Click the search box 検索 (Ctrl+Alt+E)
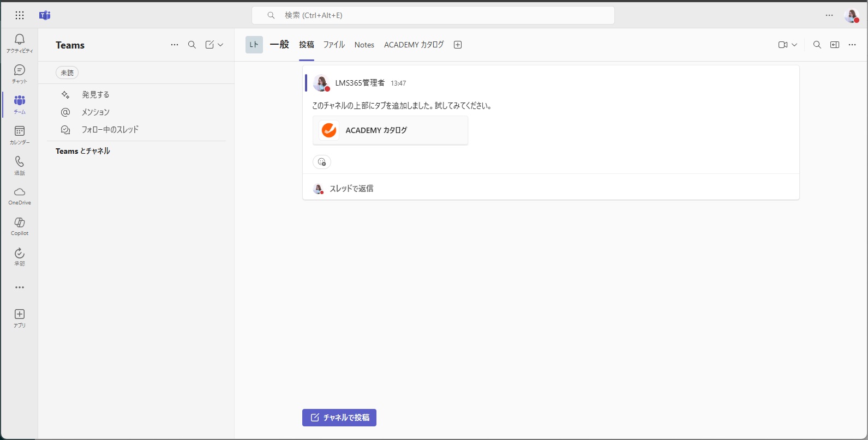Screen dimensions: 868x440 [433, 15]
